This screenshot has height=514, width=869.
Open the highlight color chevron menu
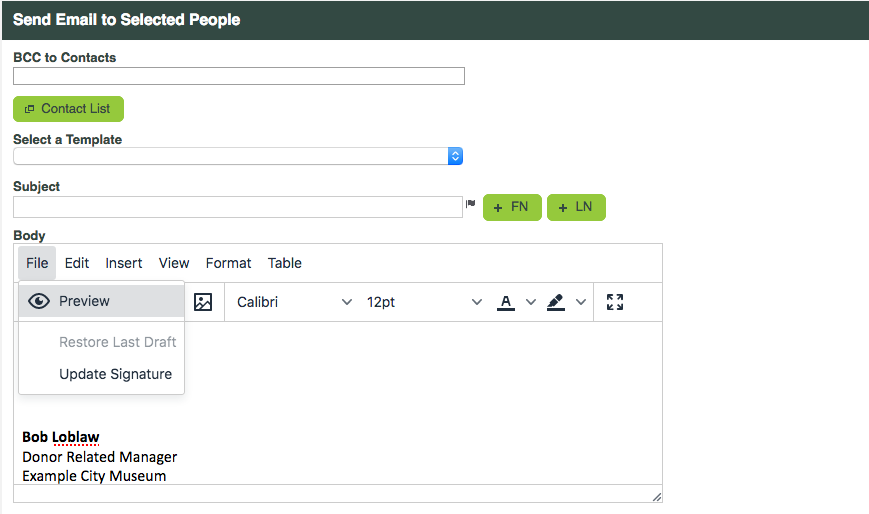581,302
